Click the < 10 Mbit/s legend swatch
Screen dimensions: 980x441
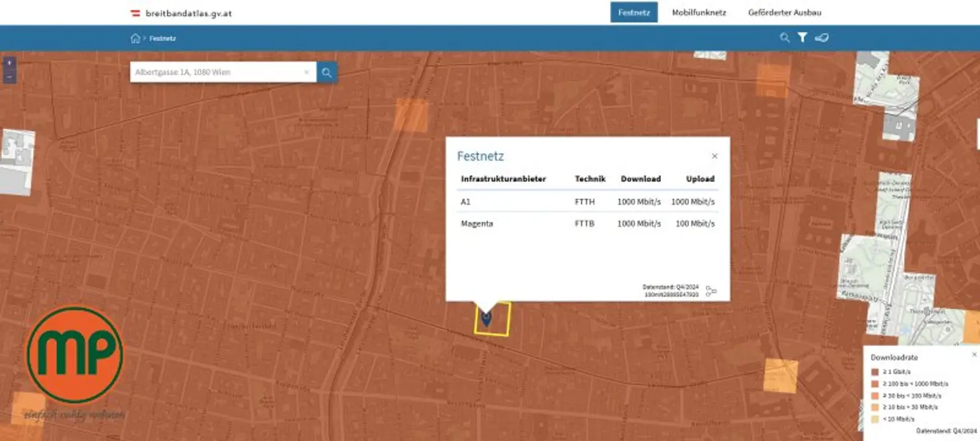875,419
